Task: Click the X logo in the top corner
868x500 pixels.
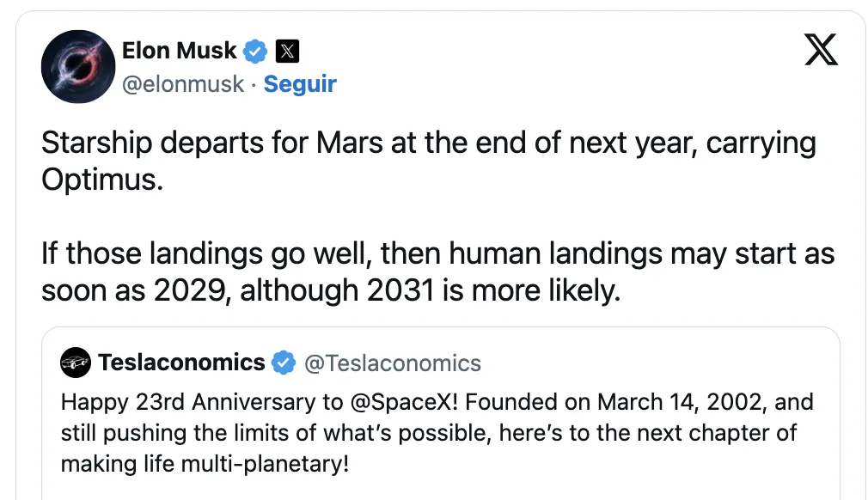Action: pyautogui.click(x=821, y=51)
